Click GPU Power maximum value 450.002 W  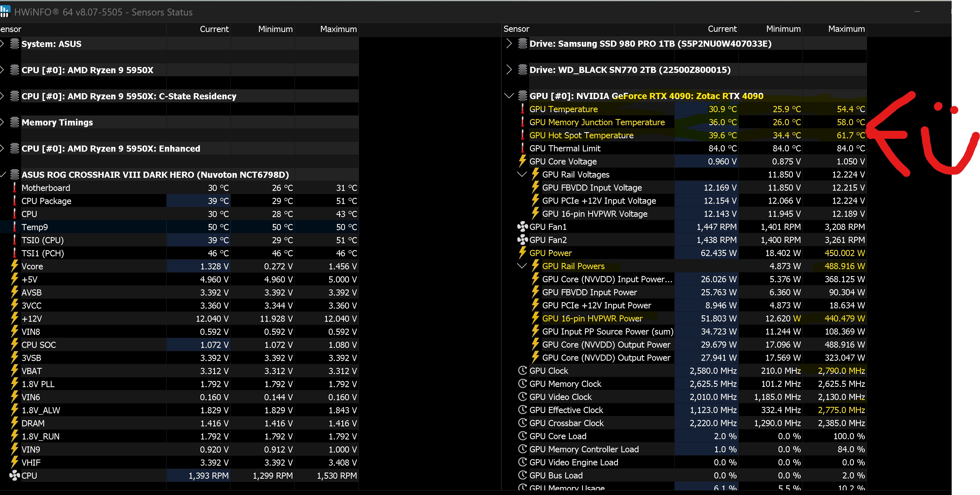[x=845, y=253]
